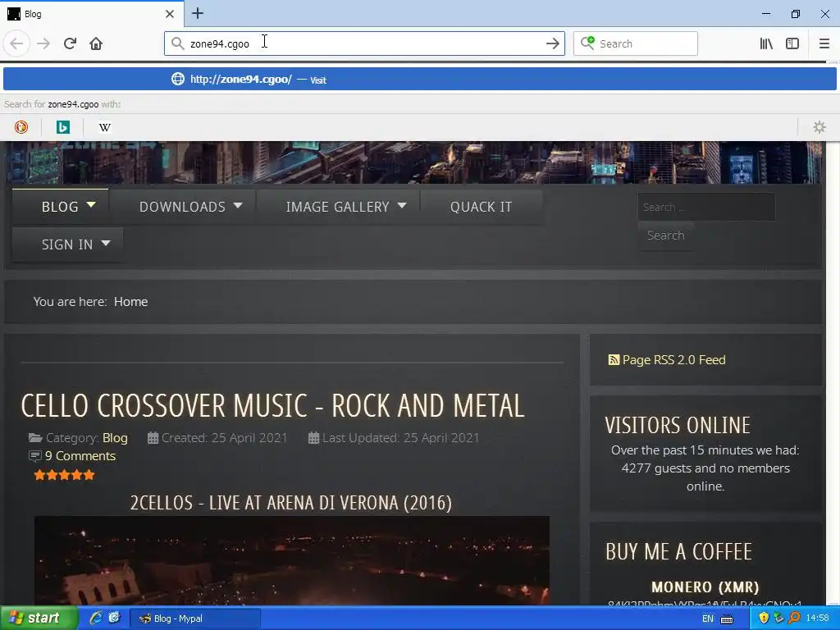Click Last Updated: 25 April 2021 text
Screen dimensions: 840x630
(400, 438)
